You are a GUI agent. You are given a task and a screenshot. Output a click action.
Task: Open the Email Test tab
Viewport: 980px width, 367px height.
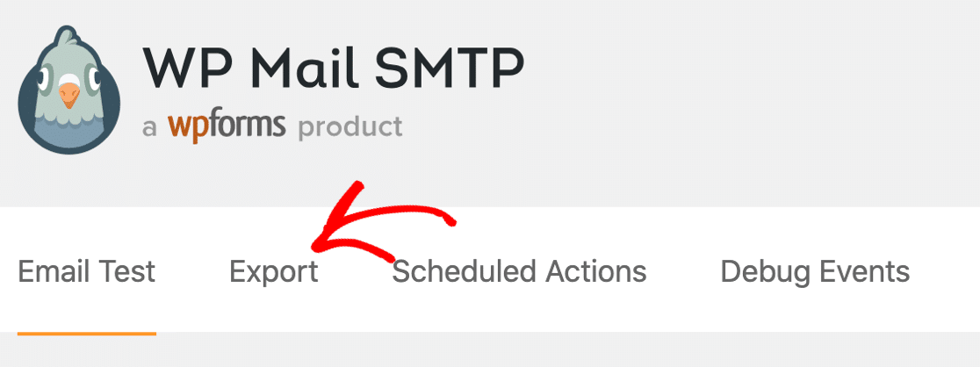click(86, 272)
